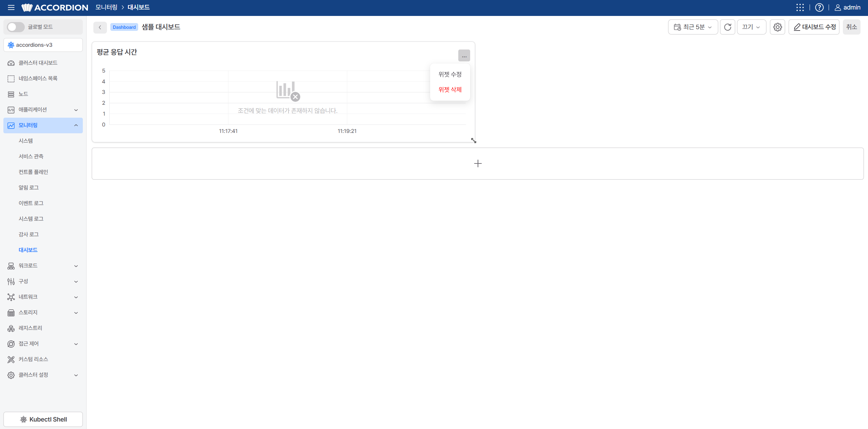The height and width of the screenshot is (429, 868).
Task: Open 클러스터 대시보드 in sidebar
Action: click(43, 63)
